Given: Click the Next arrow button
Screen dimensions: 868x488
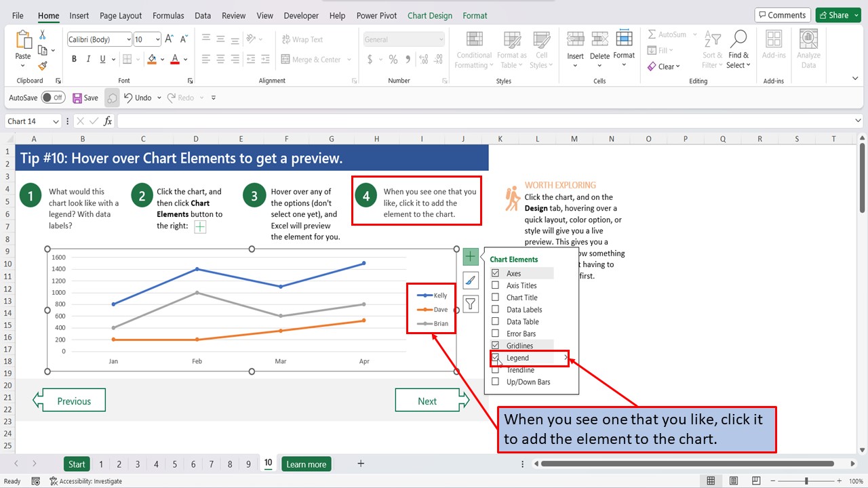Looking at the screenshot, I should 432,401.
